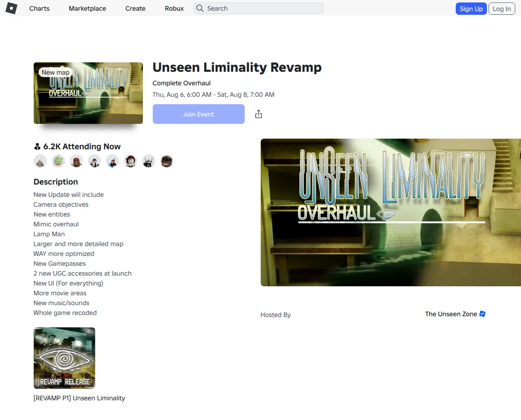Click the verified badge next to The Unseen Zone

[482, 314]
